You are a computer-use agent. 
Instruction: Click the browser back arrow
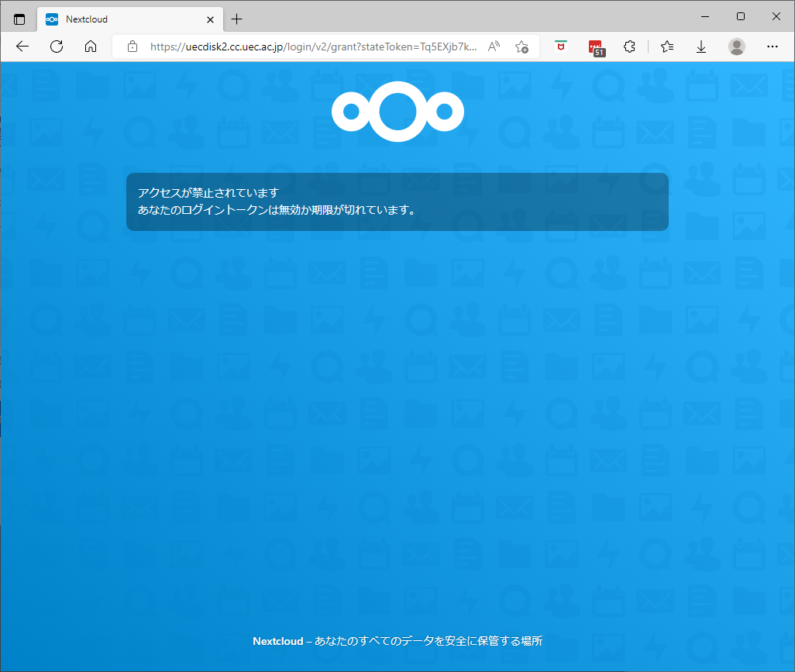click(22, 47)
